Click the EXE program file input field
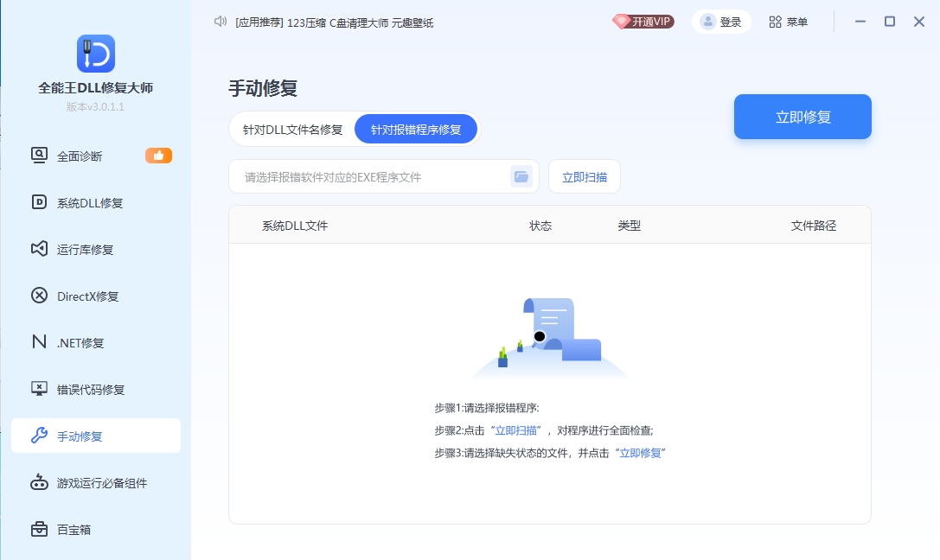Screen dimensions: 940x560 click(x=372, y=176)
